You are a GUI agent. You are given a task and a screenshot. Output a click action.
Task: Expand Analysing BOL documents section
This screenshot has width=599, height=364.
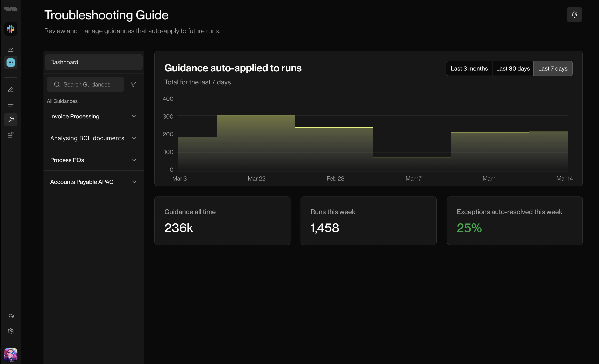(134, 138)
